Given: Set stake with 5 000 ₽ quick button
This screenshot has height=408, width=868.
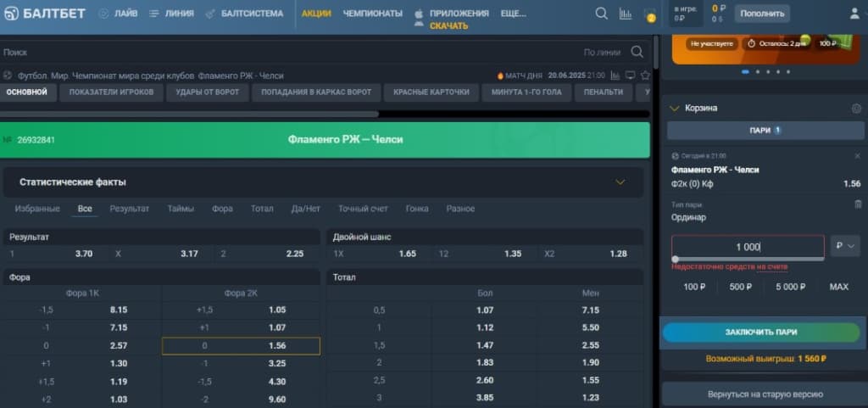Looking at the screenshot, I should [x=789, y=287].
